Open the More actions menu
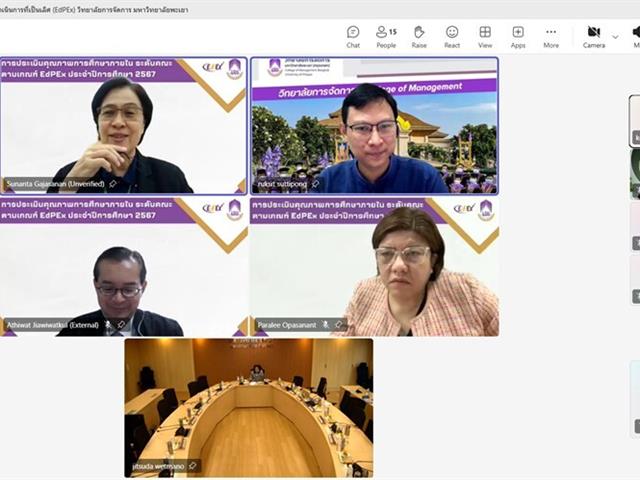The width and height of the screenshot is (640, 480). pos(551,37)
